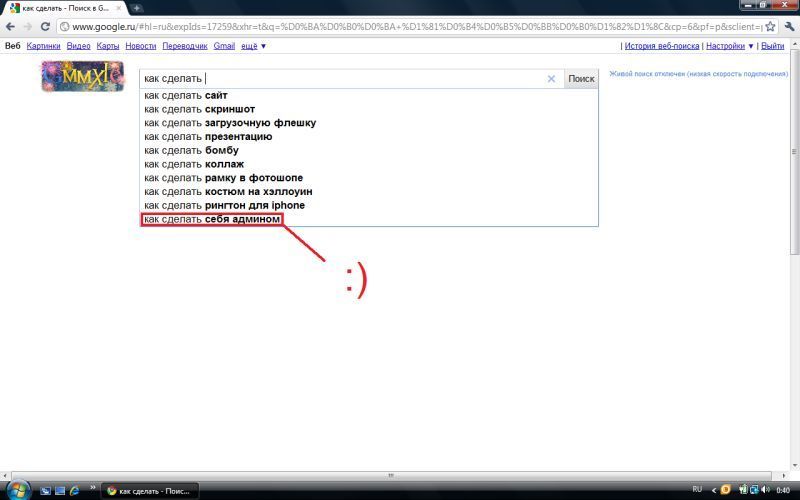Image resolution: width=800 pixels, height=500 pixels.
Task: Clear the search box with the X icon
Action: point(551,79)
